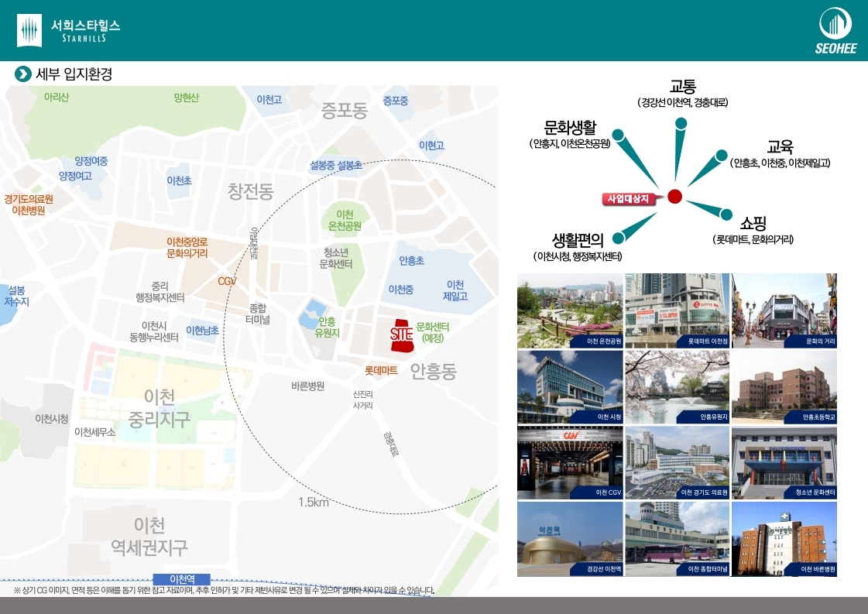Click the 이천세무소 label on map

coord(94,432)
